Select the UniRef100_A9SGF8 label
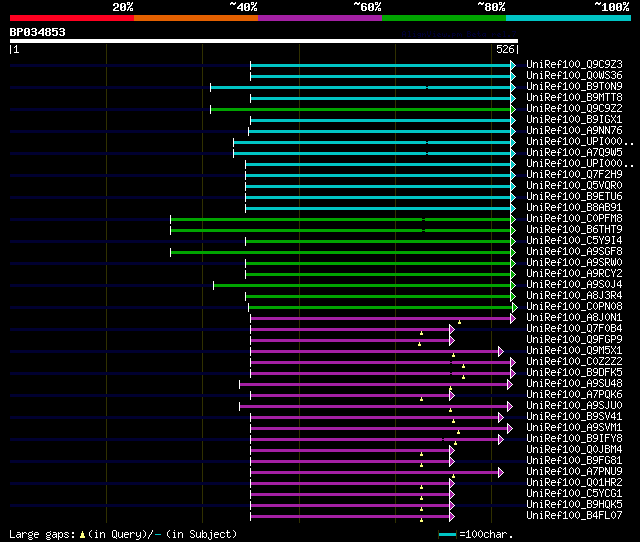 (574, 252)
